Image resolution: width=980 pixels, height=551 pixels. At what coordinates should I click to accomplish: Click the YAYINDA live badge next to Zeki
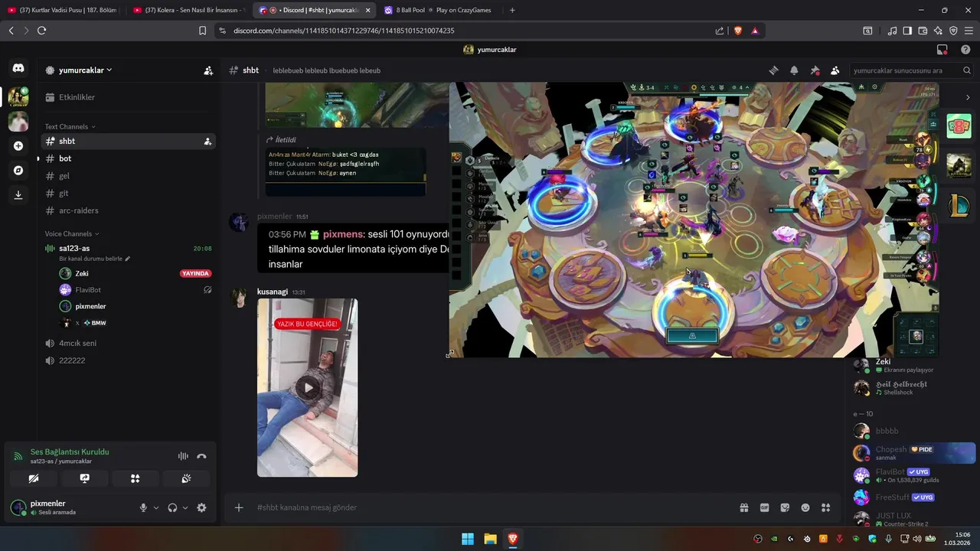[195, 273]
